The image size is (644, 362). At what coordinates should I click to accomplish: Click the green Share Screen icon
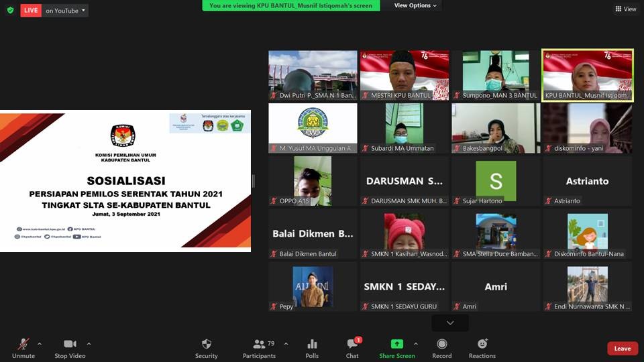point(396,344)
